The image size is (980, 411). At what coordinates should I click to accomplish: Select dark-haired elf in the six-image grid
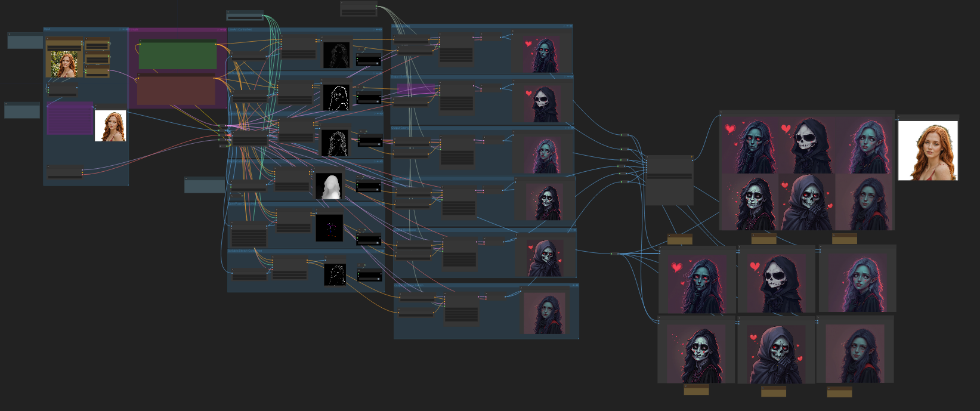click(864, 202)
